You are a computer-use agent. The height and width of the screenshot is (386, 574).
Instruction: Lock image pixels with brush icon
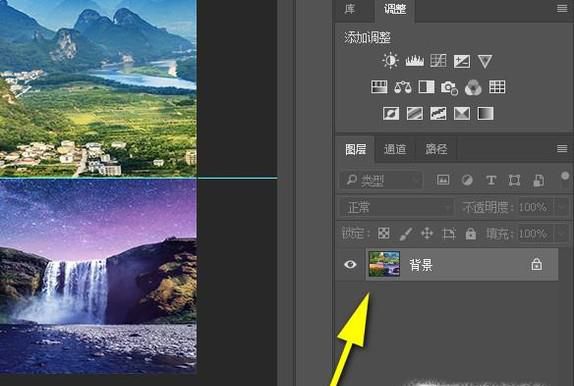tap(406, 234)
